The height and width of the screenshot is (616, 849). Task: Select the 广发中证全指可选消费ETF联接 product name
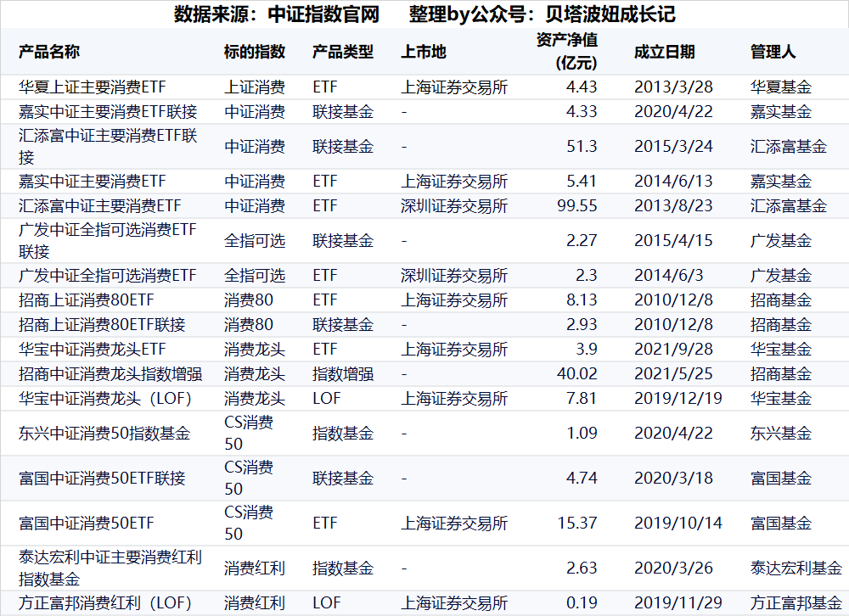coord(107,240)
